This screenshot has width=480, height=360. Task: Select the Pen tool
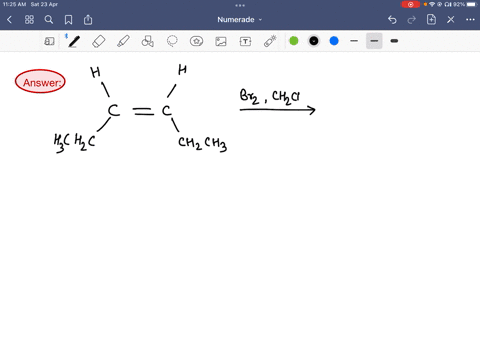[74, 41]
